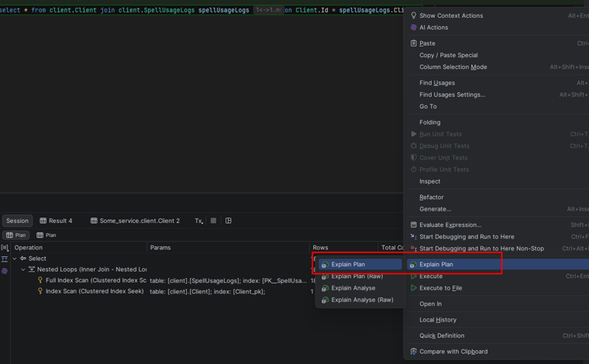Select the Nested Loops (Inner Join) row
Screen dimensions: 589x364
(x=91, y=270)
